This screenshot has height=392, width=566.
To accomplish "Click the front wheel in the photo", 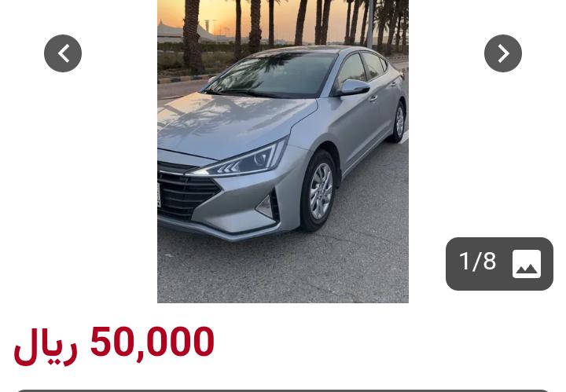I will tap(319, 191).
